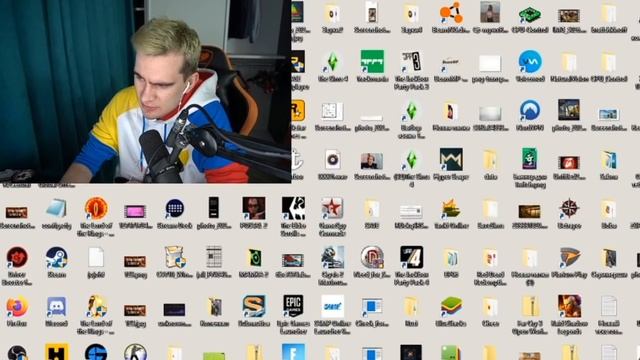Viewport: 640px width, 360px height.
Task: Open the green TrackMania-style block icon
Action: [x=372, y=62]
